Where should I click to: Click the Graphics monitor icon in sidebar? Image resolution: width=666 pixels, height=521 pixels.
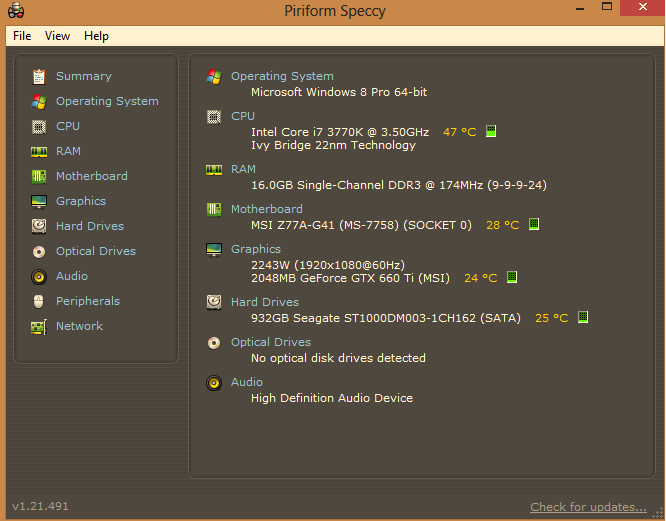click(39, 201)
